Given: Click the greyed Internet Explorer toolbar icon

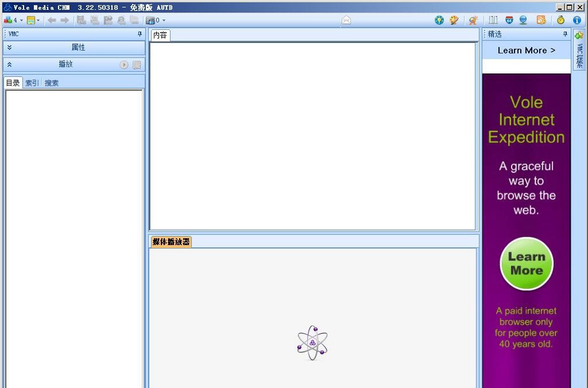Looking at the screenshot, I should point(122,20).
